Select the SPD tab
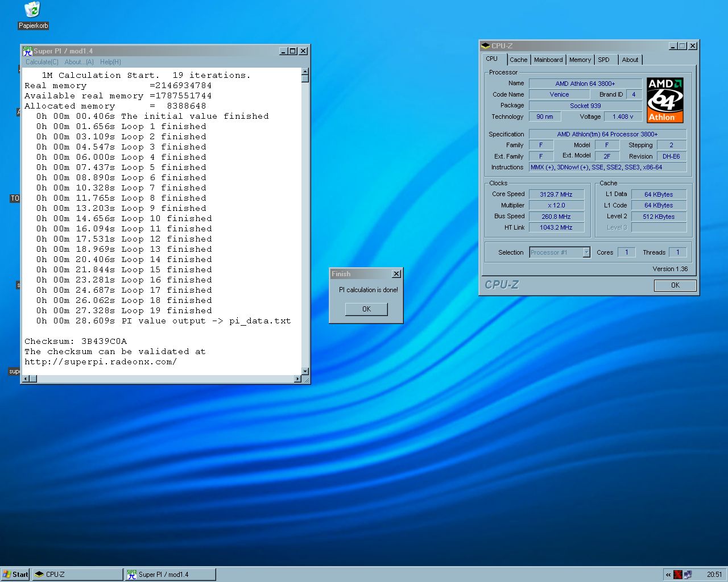 click(603, 60)
